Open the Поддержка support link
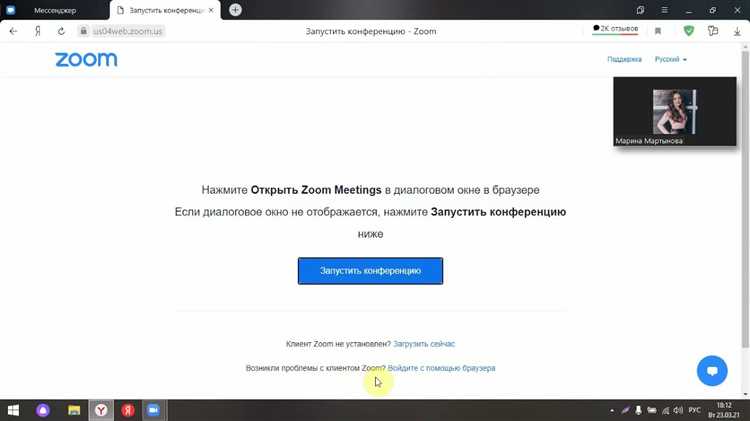This screenshot has width=750, height=421. [624, 59]
